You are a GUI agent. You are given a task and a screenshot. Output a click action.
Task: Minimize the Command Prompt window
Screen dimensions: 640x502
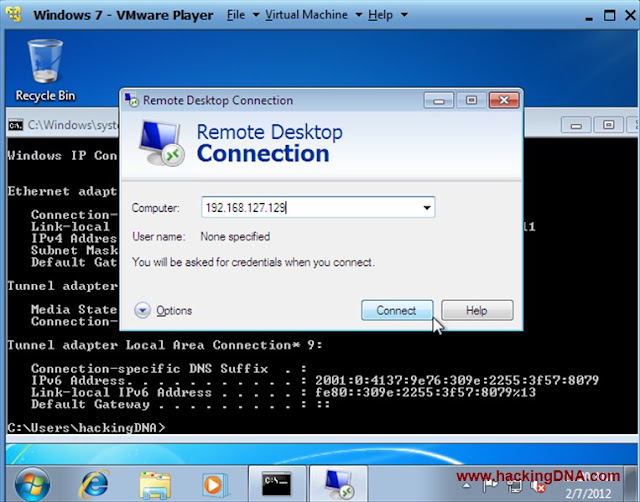coord(576,125)
